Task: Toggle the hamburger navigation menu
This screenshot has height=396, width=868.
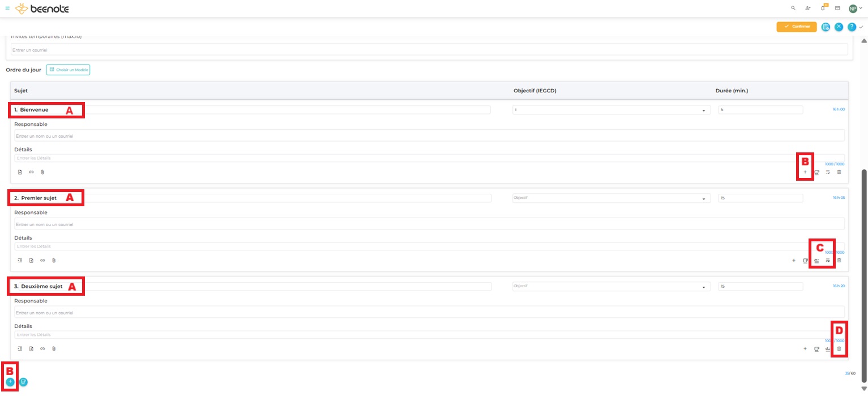Action: pos(7,8)
